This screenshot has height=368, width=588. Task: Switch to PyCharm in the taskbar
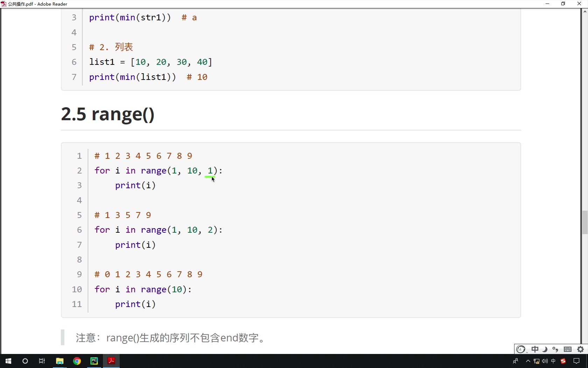point(94,361)
